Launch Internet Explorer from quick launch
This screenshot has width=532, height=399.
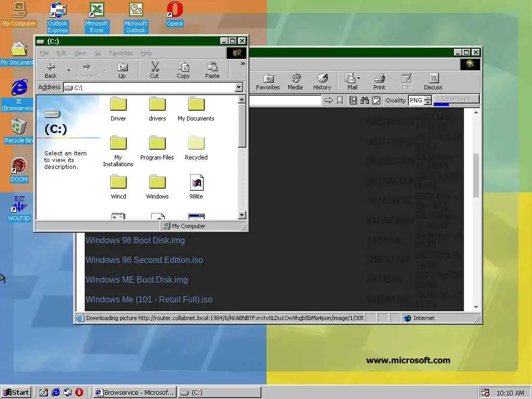(56, 392)
